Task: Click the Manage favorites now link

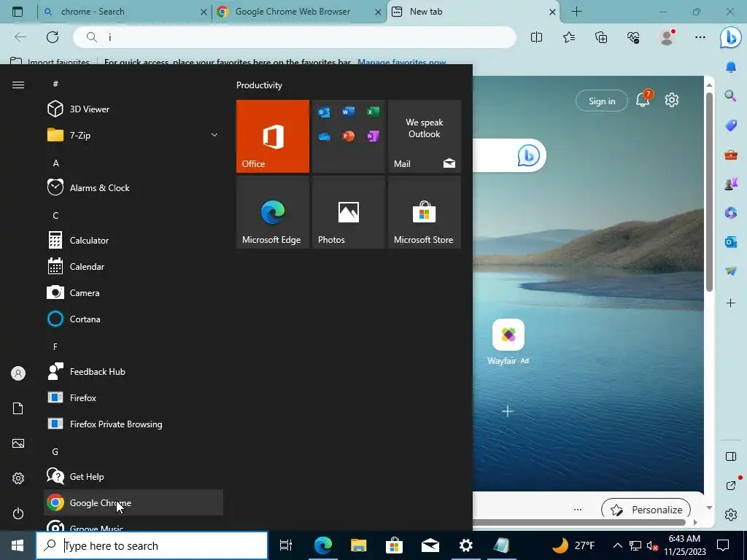Action: coord(402,62)
